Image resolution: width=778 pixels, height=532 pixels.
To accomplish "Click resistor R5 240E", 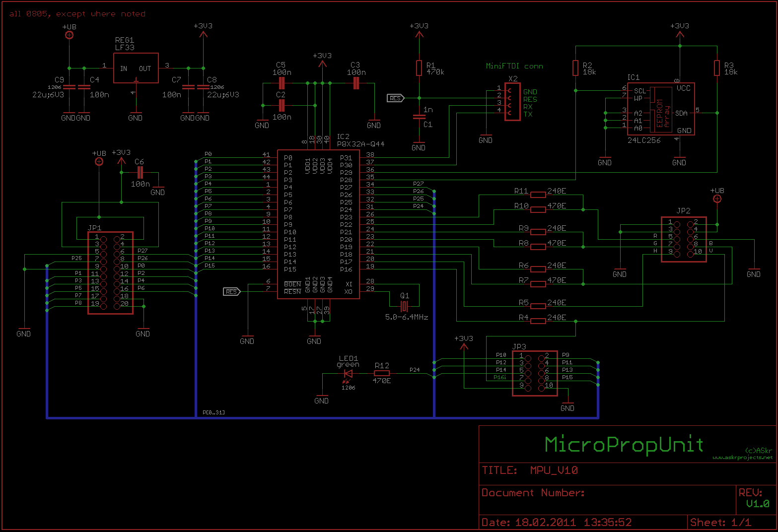I will [x=538, y=306].
